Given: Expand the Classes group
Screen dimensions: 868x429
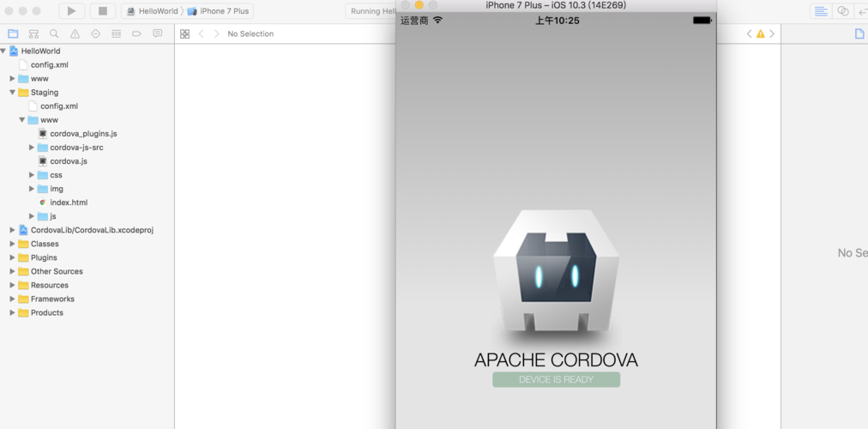Looking at the screenshot, I should coord(12,244).
